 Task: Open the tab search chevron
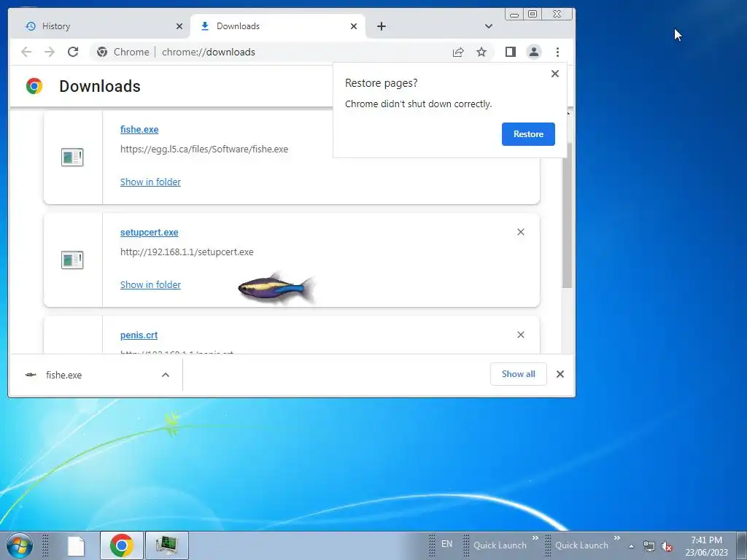click(x=488, y=26)
